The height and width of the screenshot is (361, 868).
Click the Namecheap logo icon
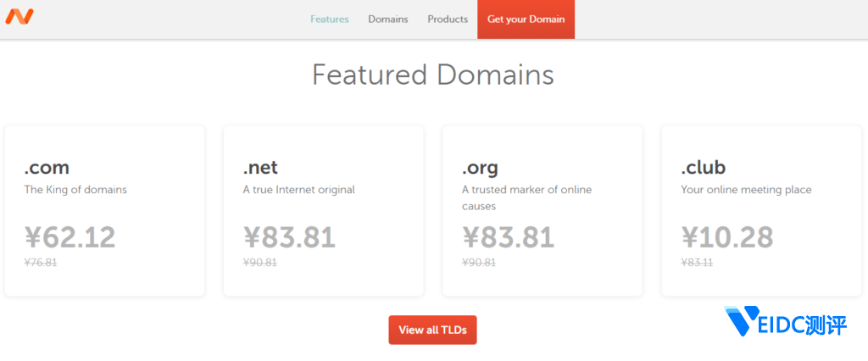click(x=19, y=16)
